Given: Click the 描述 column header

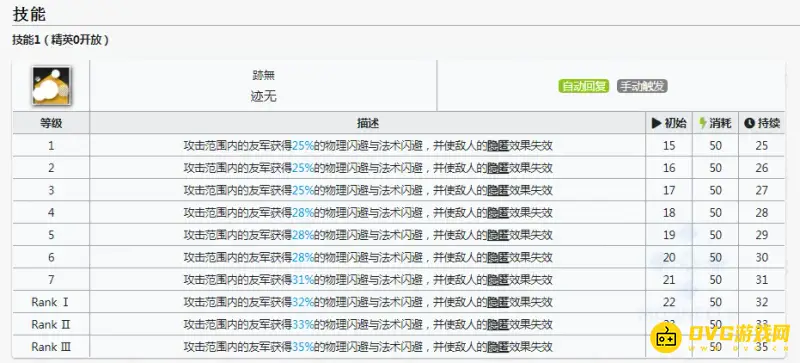Looking at the screenshot, I should (x=367, y=123).
